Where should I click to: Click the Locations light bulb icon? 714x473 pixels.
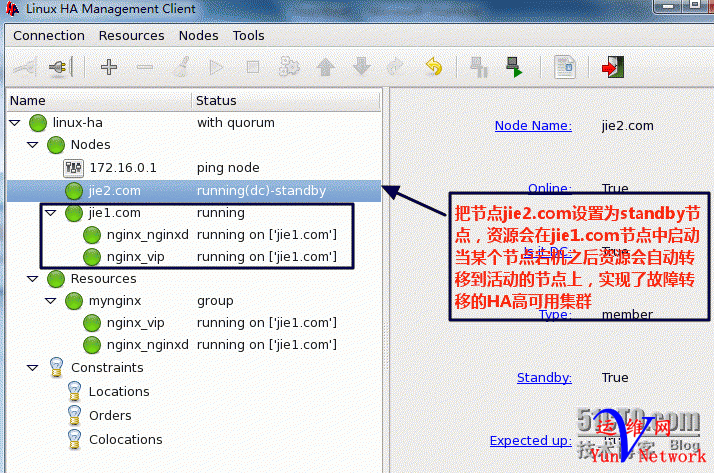[74, 392]
